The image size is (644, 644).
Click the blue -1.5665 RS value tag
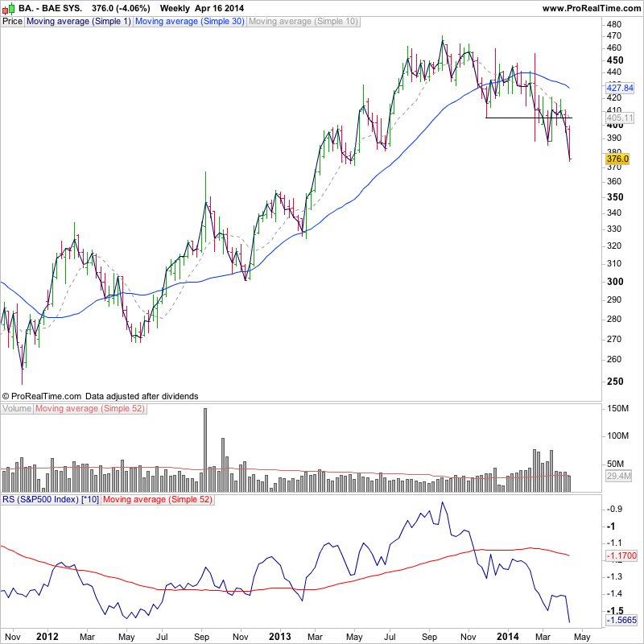[x=621, y=620]
